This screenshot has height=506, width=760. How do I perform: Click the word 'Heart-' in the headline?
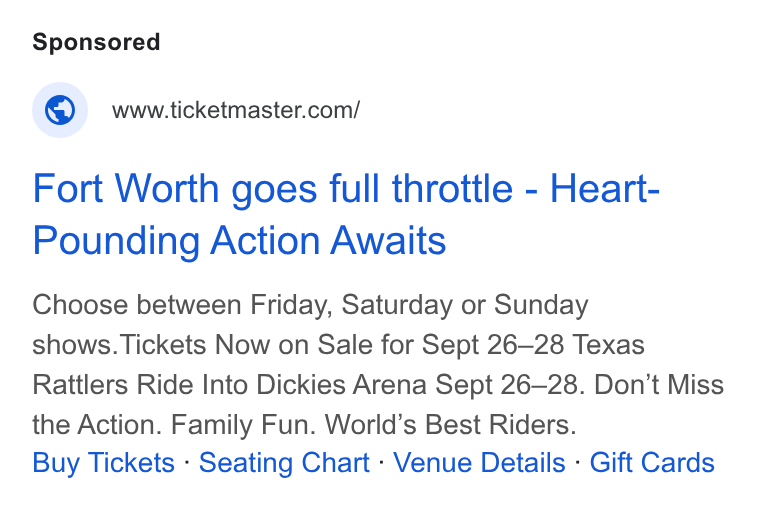pos(604,189)
